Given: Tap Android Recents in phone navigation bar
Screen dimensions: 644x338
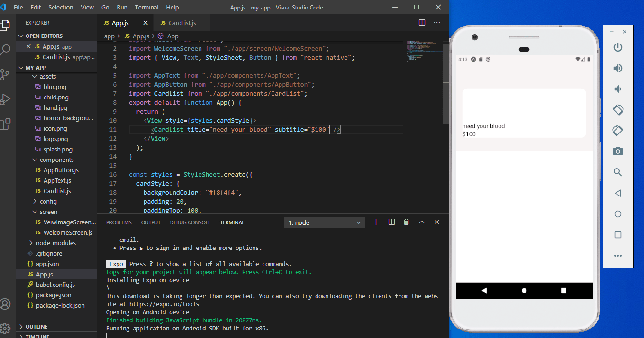Looking at the screenshot, I should (563, 291).
